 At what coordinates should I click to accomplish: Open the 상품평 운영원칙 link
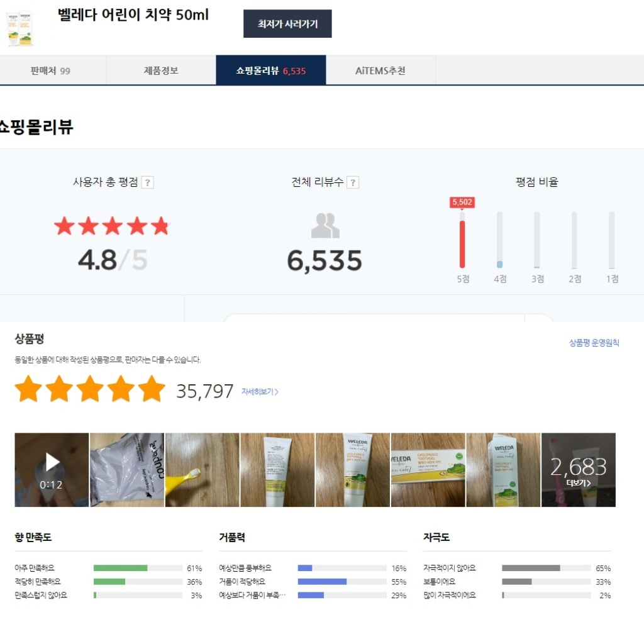click(x=594, y=343)
